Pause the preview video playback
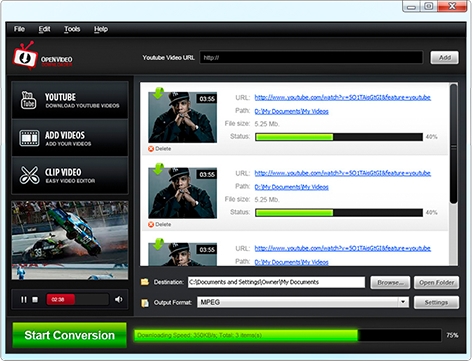Viewport: 472px width, 361px height. [x=24, y=300]
